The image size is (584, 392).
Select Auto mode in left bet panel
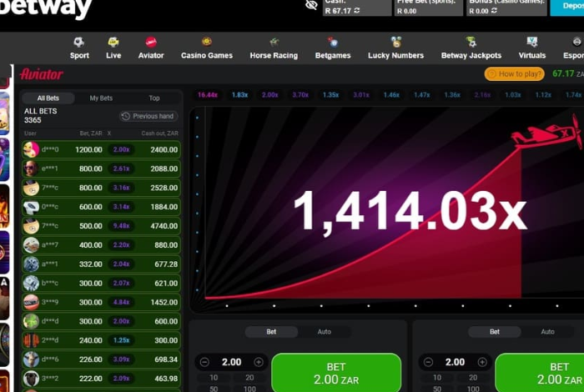click(324, 332)
